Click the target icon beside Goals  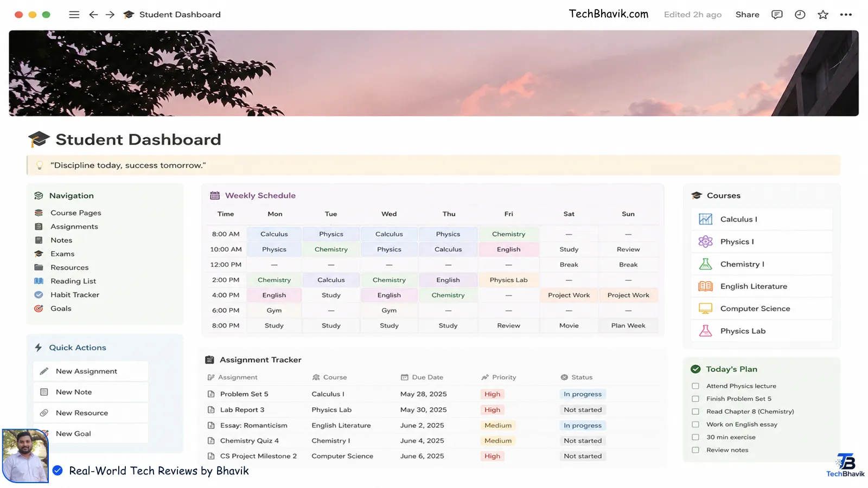click(x=39, y=309)
